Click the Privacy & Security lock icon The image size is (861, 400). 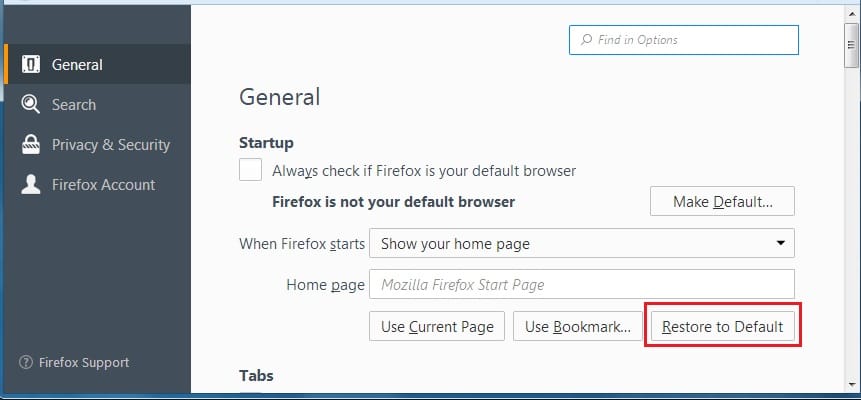[31, 145]
